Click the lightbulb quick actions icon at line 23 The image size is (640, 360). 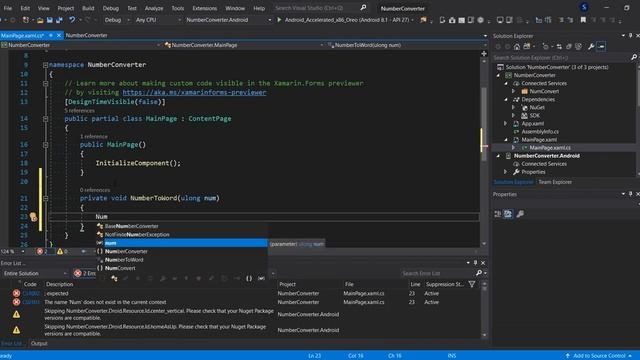[x=33, y=217]
